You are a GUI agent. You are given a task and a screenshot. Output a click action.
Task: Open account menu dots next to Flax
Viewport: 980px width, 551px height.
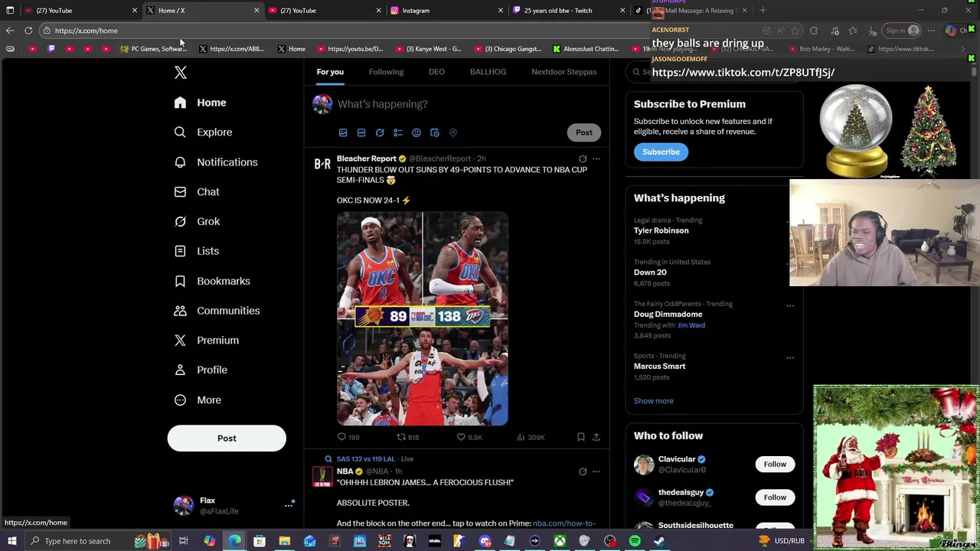point(289,505)
